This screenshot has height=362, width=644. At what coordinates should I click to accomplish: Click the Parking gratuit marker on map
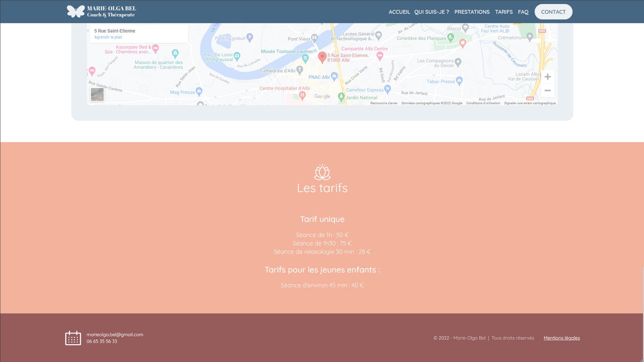tap(250, 37)
